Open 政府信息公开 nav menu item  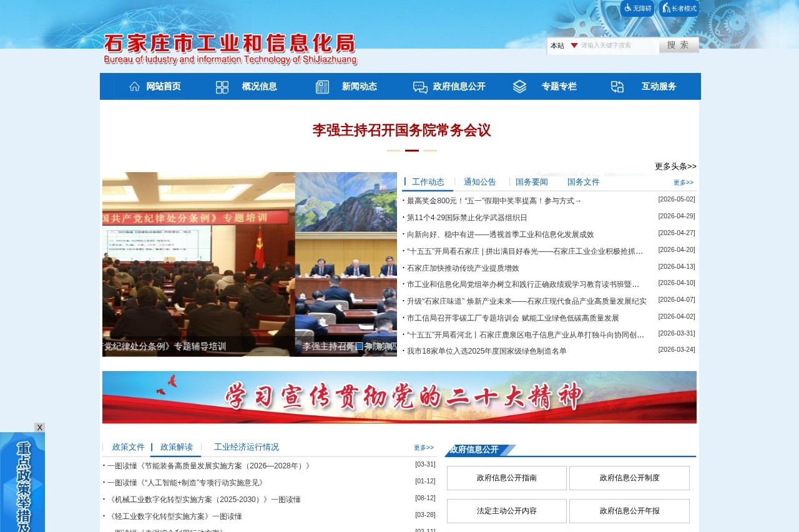pos(459,87)
